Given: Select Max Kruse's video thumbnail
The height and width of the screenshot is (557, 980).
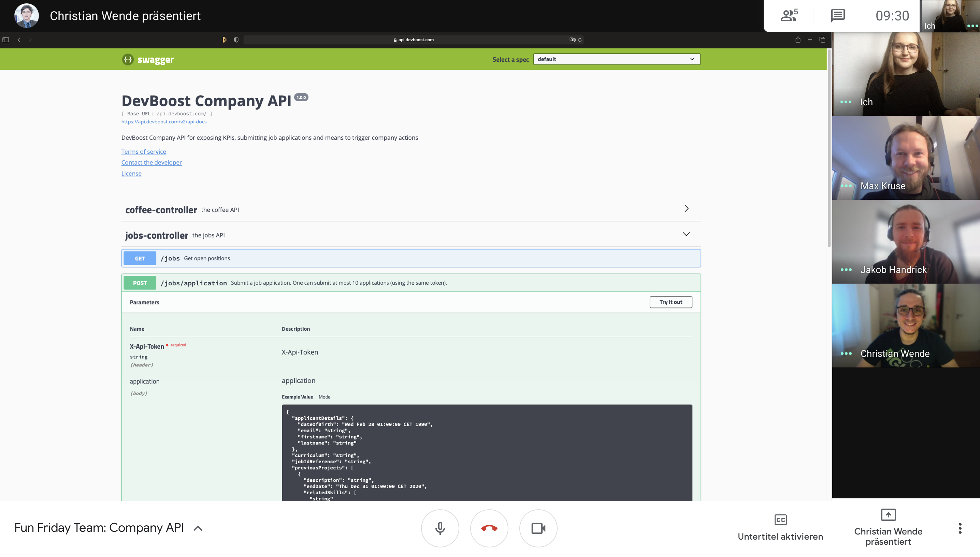Looking at the screenshot, I should 906,157.
